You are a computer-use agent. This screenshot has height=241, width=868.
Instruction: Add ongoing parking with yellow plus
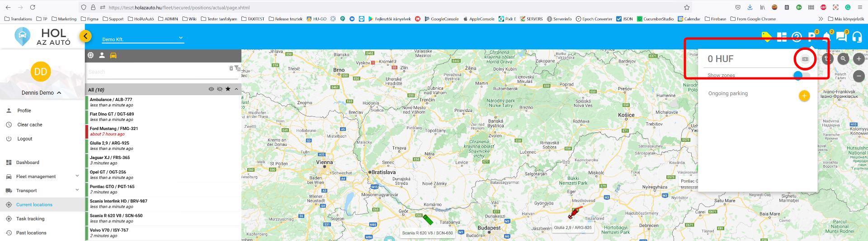804,96
